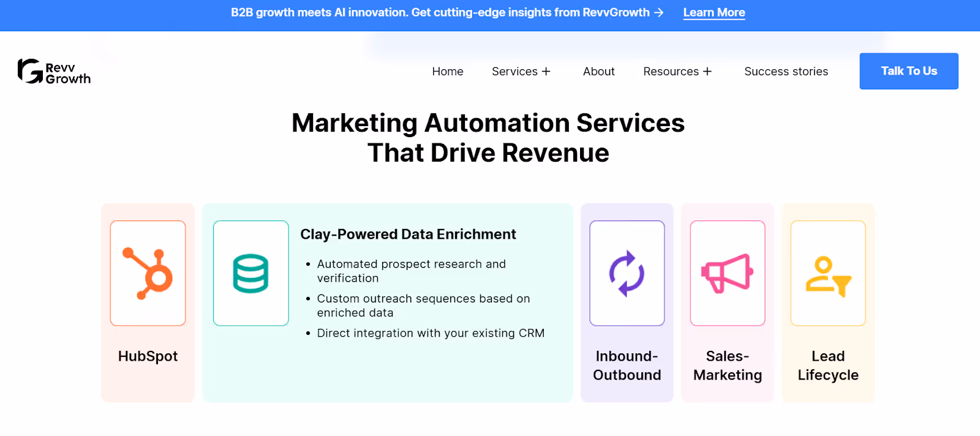Follow the Learn More link
The width and height of the screenshot is (980, 436).
714,12
